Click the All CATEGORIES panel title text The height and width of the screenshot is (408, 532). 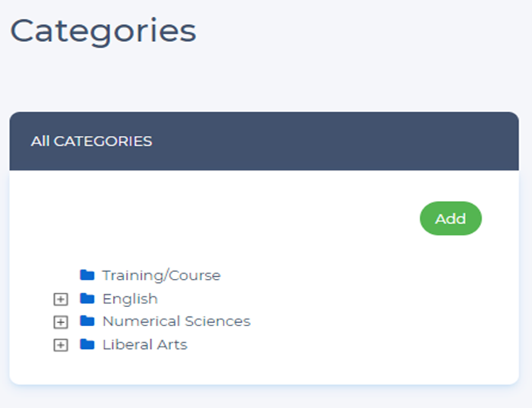[92, 141]
